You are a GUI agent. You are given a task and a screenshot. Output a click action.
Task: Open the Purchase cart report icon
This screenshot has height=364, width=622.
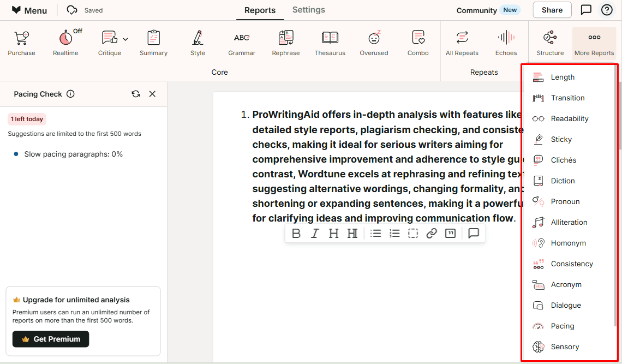click(21, 44)
